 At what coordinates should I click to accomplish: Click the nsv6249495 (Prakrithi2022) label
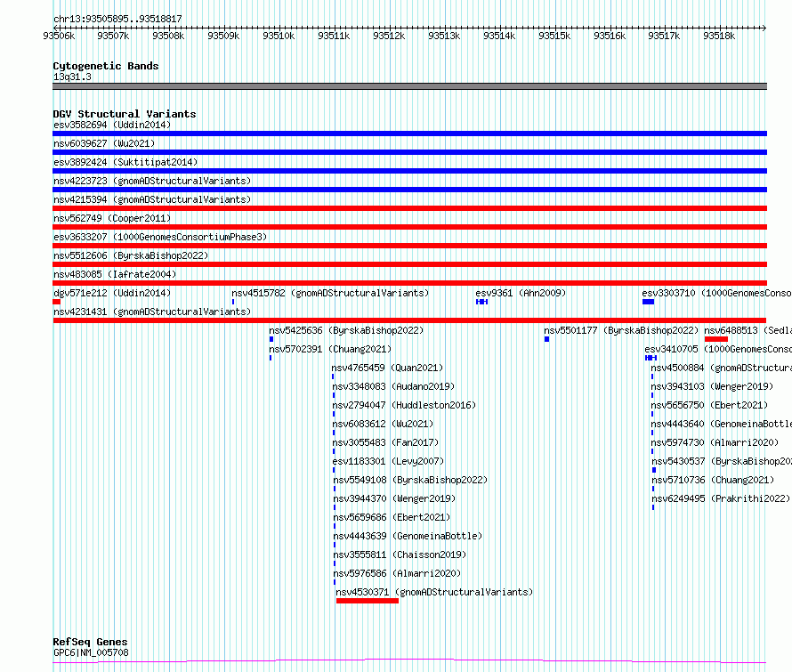pos(721,498)
